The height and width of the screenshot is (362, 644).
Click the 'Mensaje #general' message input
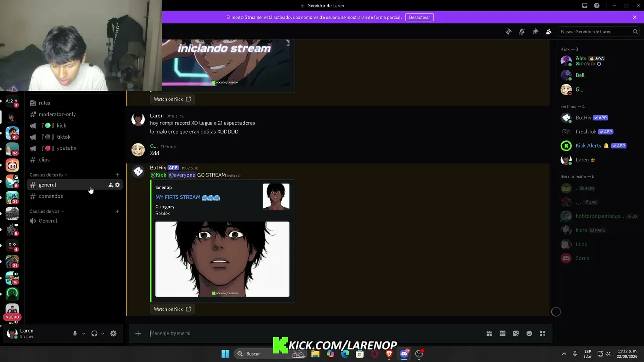coord(314,333)
